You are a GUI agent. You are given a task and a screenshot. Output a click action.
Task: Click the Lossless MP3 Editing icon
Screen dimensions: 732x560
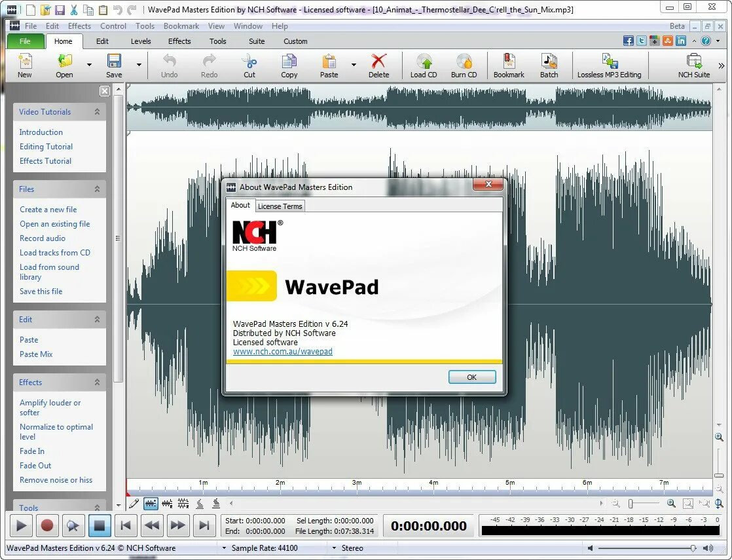(x=609, y=66)
